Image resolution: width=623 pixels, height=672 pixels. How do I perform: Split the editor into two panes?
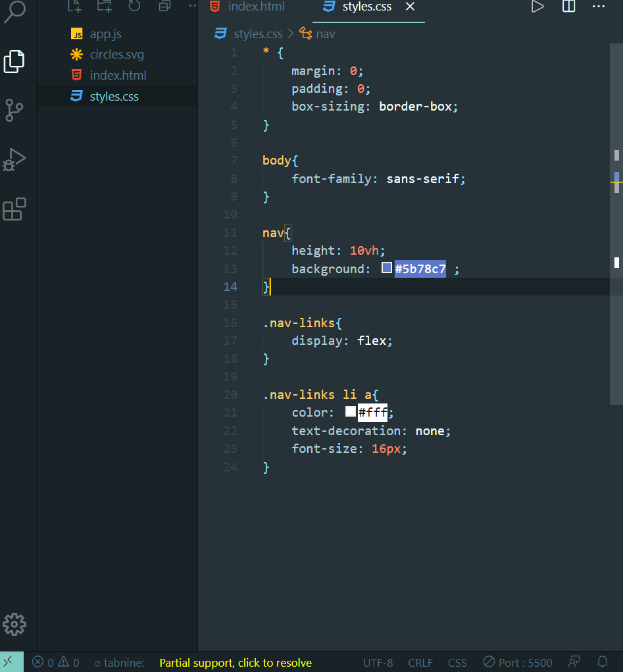click(568, 7)
